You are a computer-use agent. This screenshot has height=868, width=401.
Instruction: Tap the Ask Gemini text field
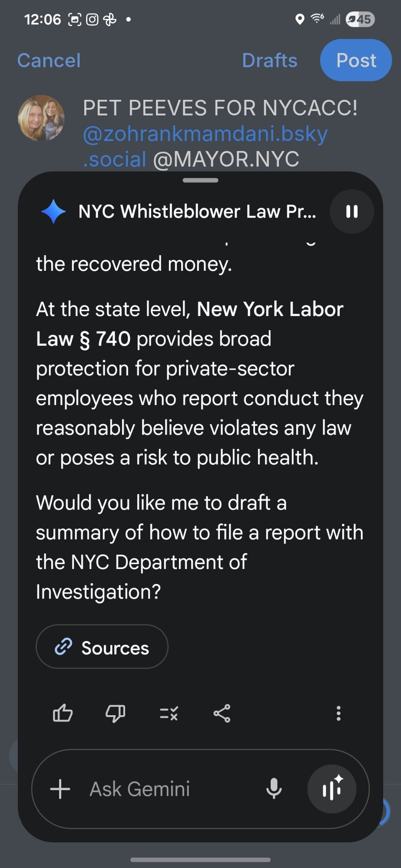coord(165,789)
